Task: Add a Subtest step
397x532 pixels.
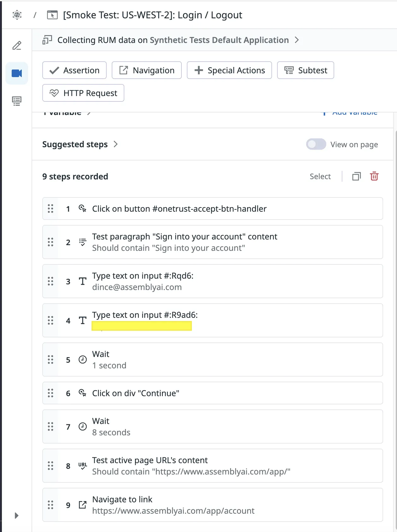Action: (305, 70)
